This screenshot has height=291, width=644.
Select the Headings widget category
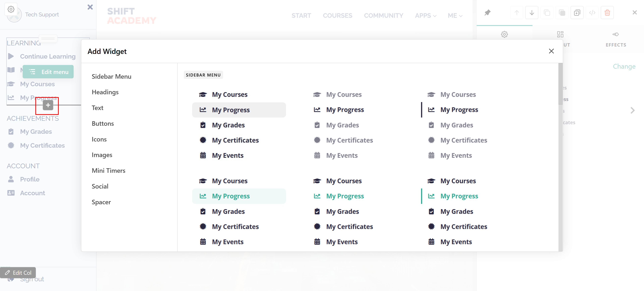[105, 92]
